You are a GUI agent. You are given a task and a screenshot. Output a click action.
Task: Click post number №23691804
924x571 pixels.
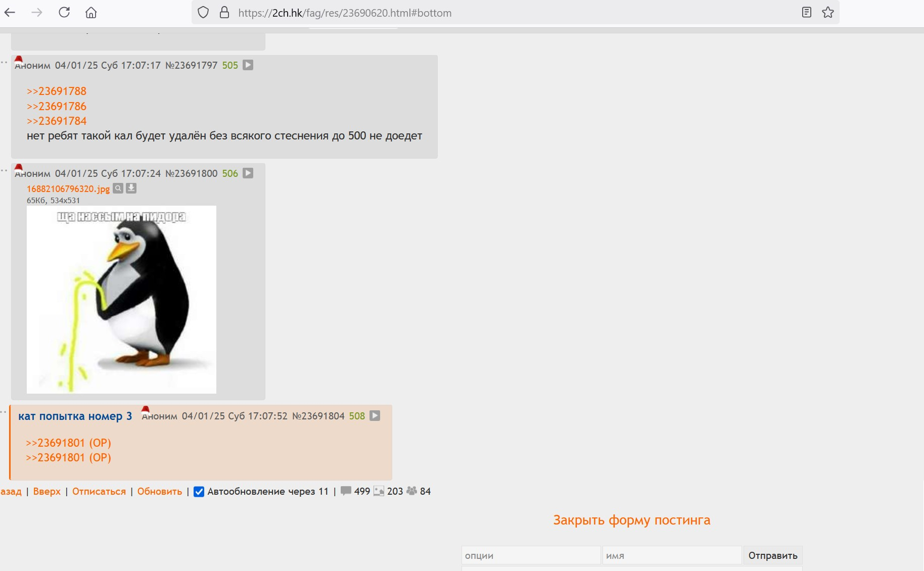pos(318,416)
